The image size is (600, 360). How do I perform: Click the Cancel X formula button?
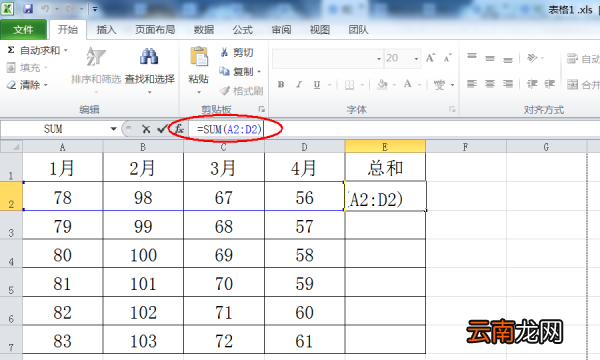146,129
